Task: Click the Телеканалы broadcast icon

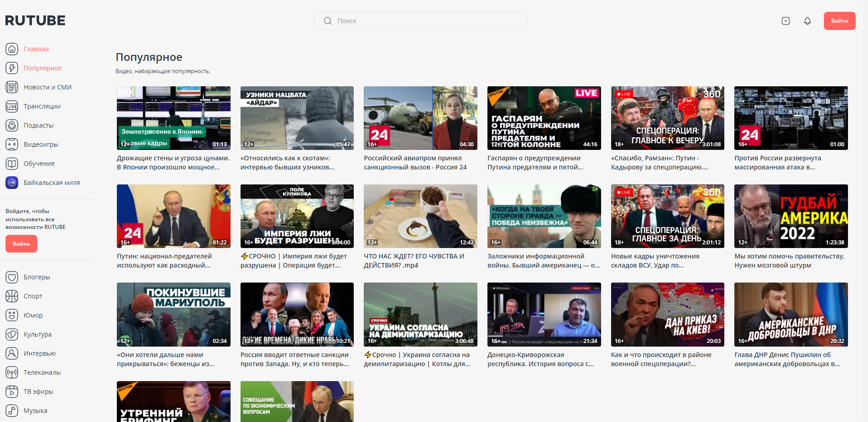Action: point(12,372)
